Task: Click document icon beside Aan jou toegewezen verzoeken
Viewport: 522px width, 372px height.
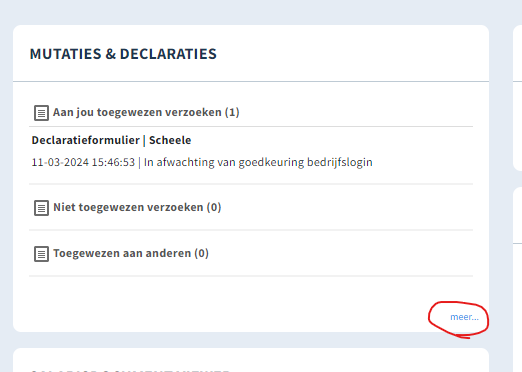Action: click(41, 113)
